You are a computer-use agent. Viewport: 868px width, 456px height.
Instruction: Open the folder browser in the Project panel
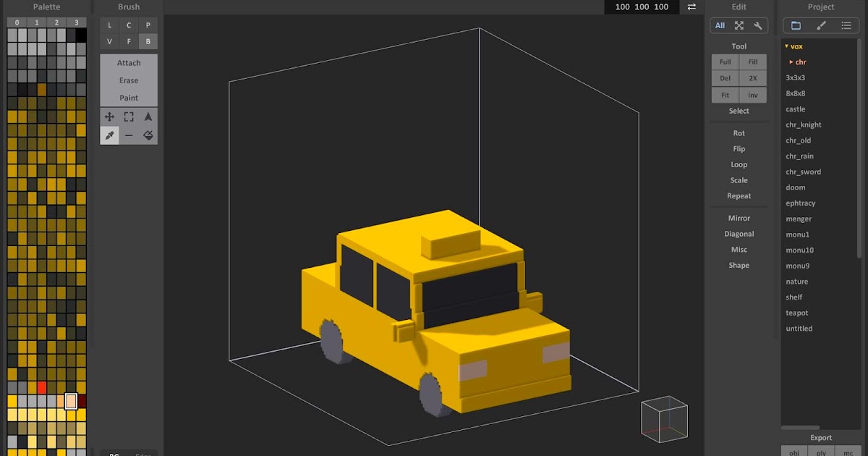pyautogui.click(x=796, y=25)
